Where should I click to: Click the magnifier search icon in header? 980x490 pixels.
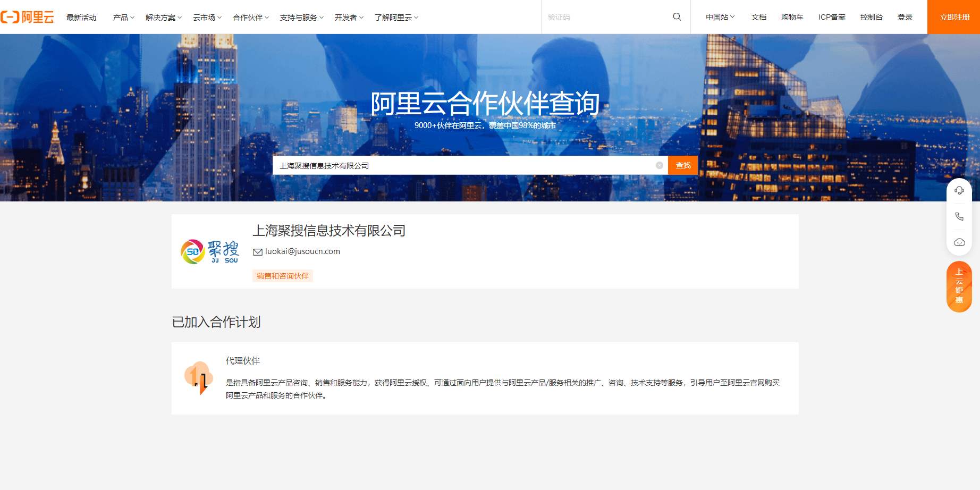pyautogui.click(x=677, y=17)
